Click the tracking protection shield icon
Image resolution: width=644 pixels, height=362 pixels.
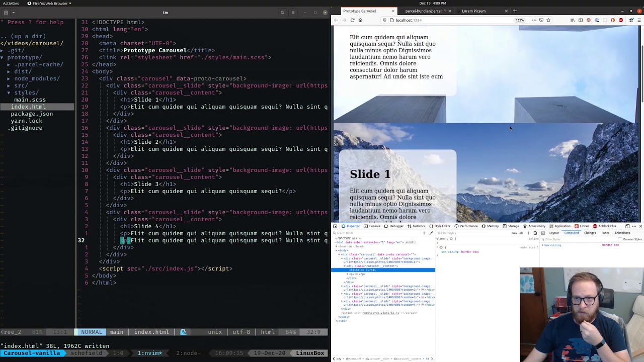tap(384, 20)
